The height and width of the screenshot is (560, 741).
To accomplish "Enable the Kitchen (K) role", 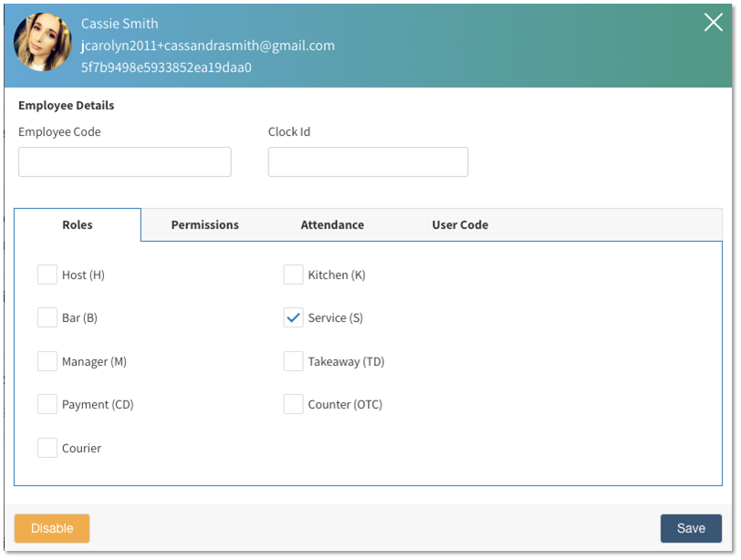I will tap(293, 275).
